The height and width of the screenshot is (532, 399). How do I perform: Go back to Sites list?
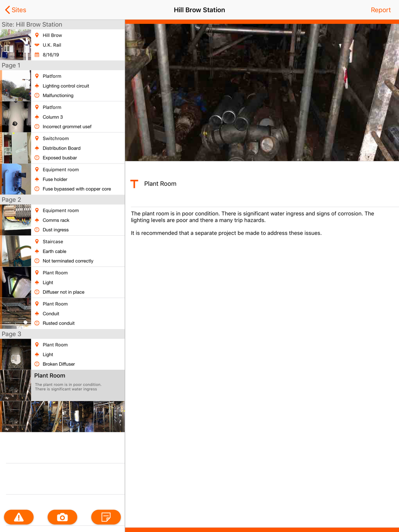[x=16, y=10]
